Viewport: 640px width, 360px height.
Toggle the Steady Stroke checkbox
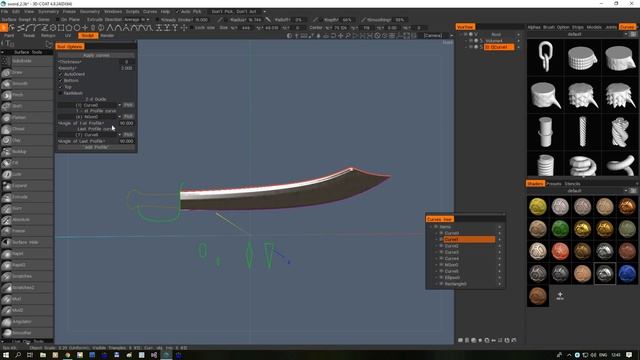coord(158,19)
